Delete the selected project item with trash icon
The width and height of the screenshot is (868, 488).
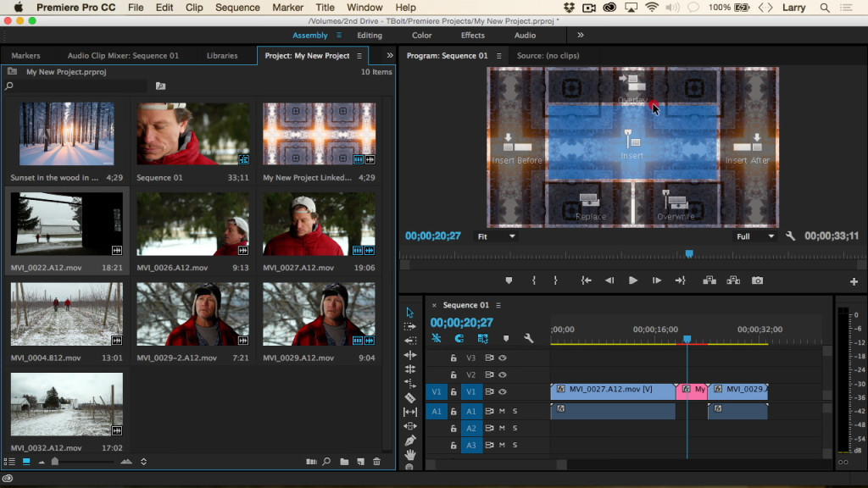coord(377,462)
